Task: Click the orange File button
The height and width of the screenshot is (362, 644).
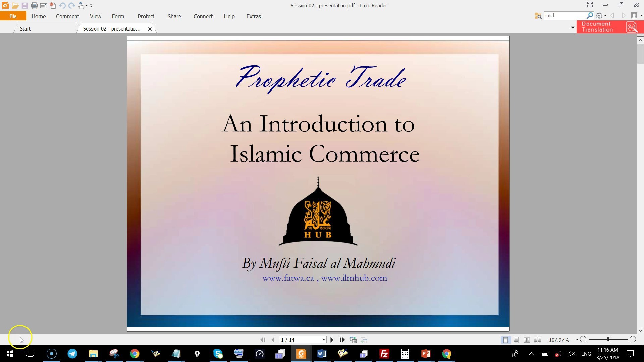Action: (x=13, y=16)
